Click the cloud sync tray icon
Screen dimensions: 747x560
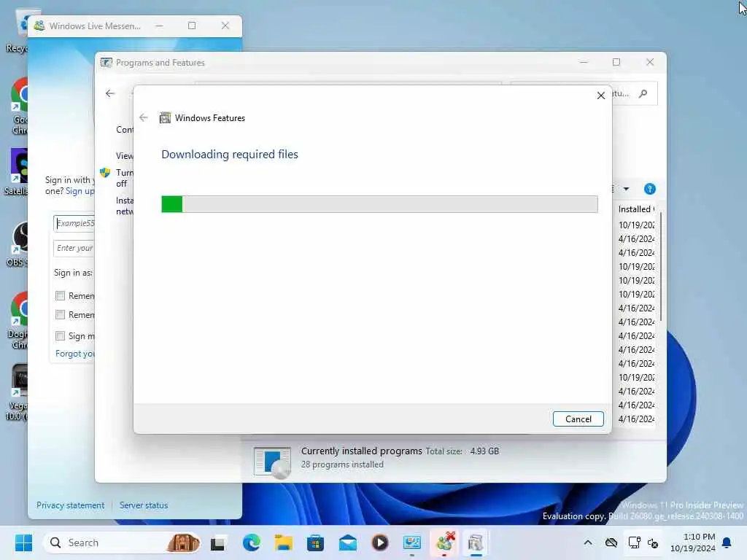[x=611, y=542]
